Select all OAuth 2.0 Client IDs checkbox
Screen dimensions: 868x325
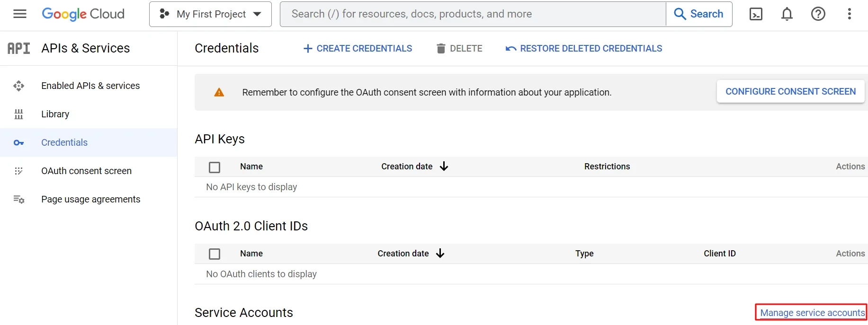tap(215, 254)
